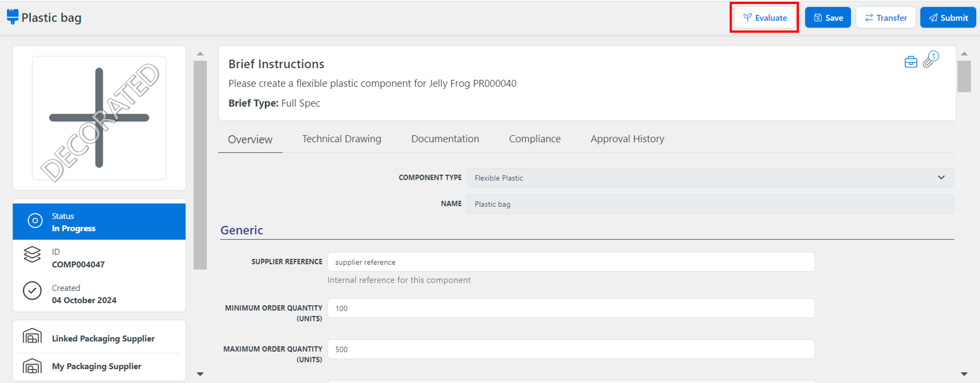980x383 pixels.
Task: Open the Component Type dropdown
Action: (x=941, y=177)
